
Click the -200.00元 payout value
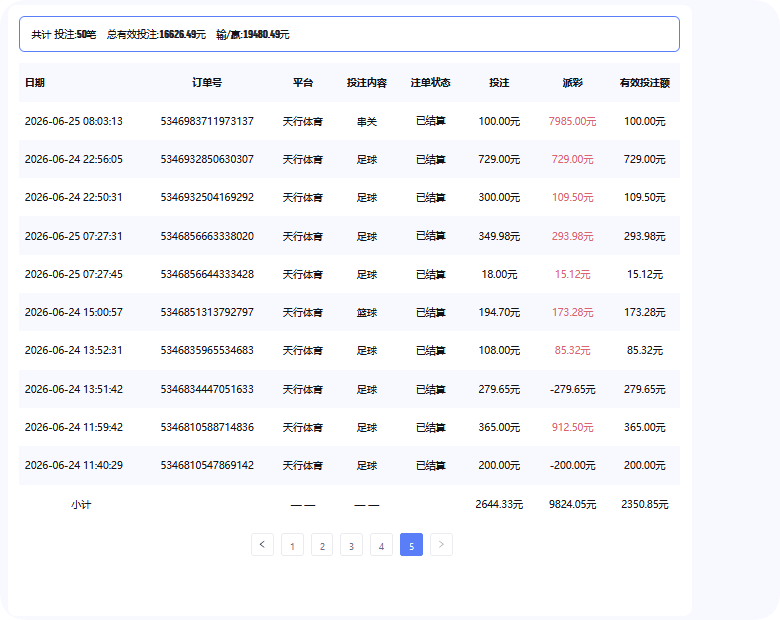[573, 465]
